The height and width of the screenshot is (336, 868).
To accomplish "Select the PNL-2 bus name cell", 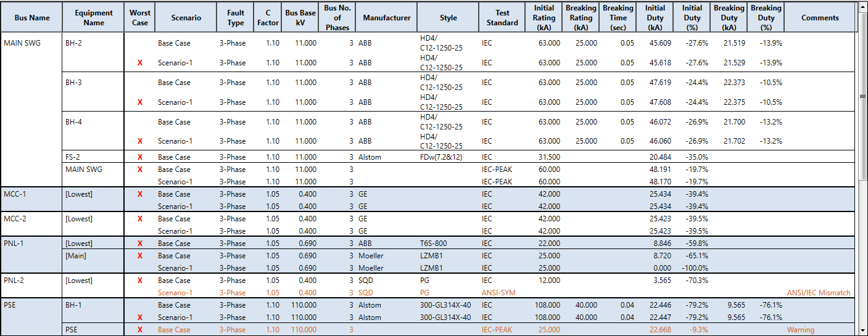I will pyautogui.click(x=32, y=286).
